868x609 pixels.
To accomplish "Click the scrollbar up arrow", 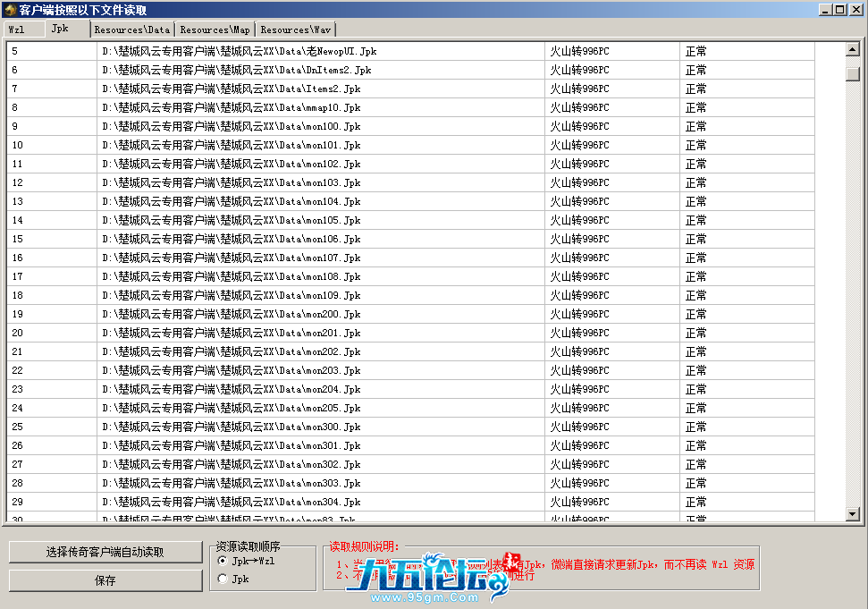I will coord(853,50).
